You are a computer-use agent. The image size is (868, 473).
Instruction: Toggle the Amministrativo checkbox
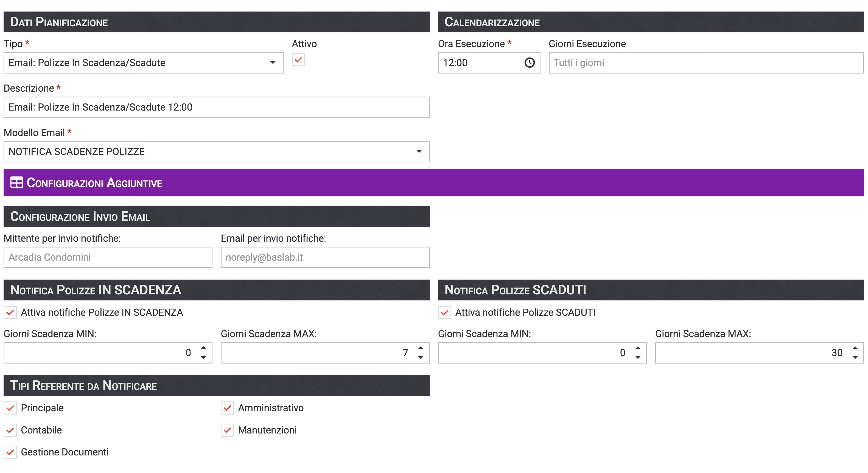coord(227,408)
